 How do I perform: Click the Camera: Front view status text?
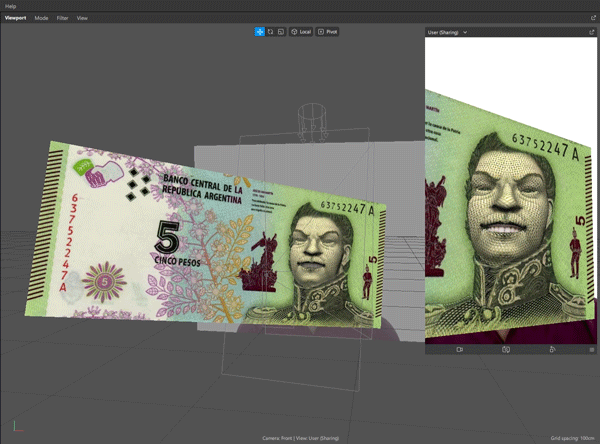tap(301, 438)
